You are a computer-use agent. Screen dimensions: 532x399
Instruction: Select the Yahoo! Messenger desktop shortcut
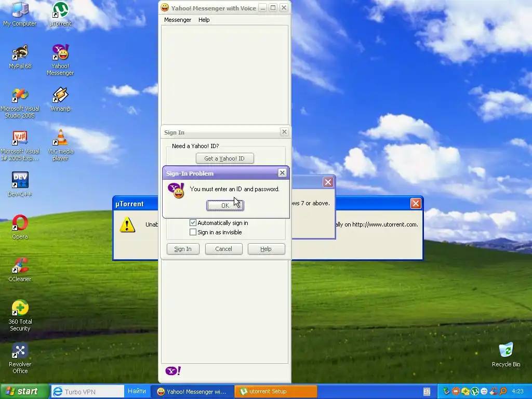(60, 60)
